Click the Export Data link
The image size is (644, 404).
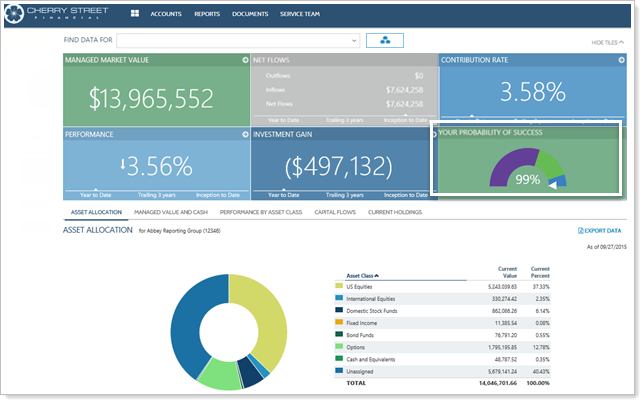(601, 230)
